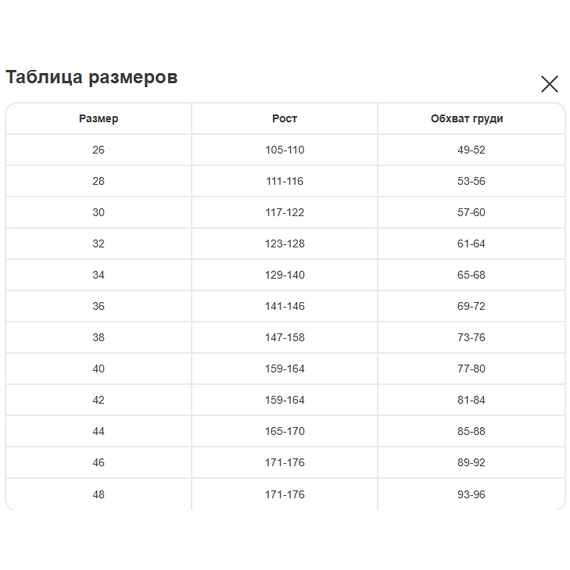The width and height of the screenshot is (570, 570).
Task: Click the Рост column header
Action: click(285, 119)
